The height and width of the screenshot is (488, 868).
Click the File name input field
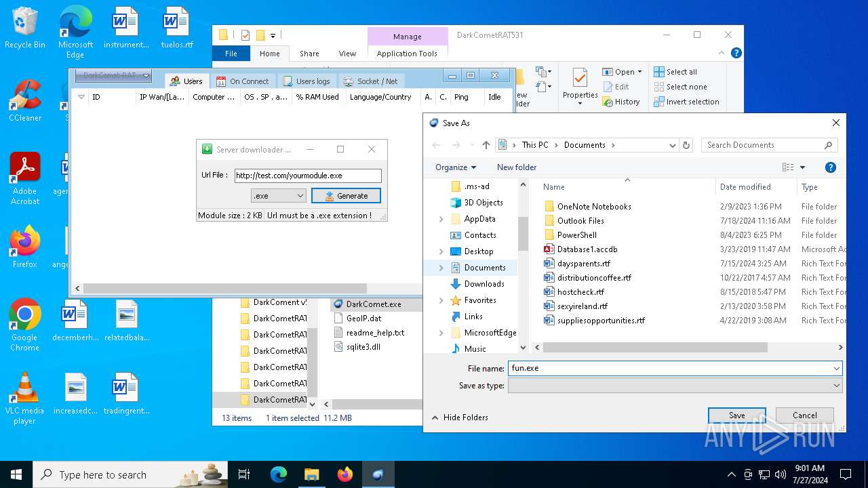(x=670, y=368)
